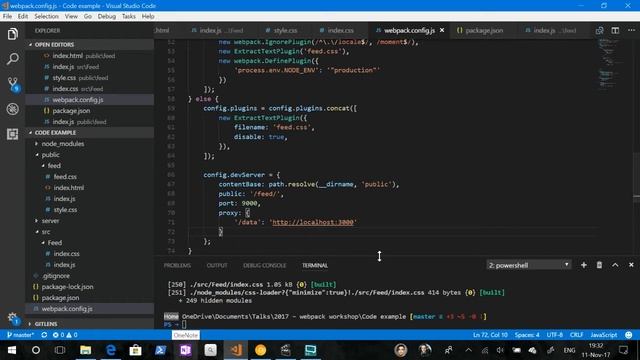Click the Open Changes editor icon
Screen dimensions: 640x360
599,31
